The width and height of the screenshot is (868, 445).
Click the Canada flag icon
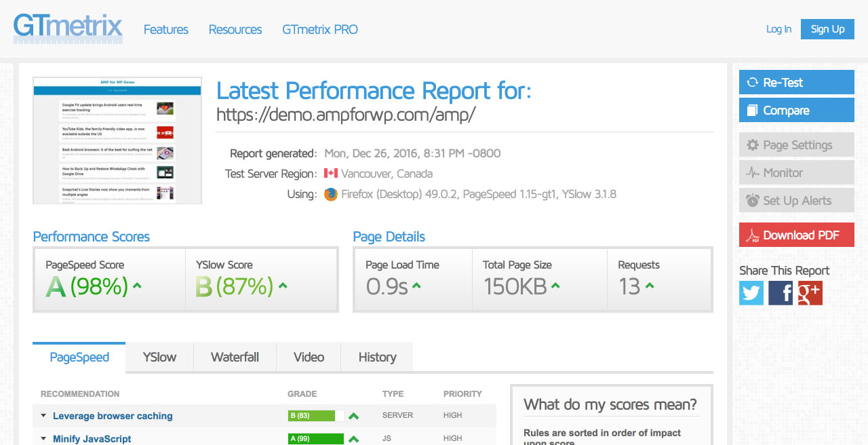click(331, 173)
